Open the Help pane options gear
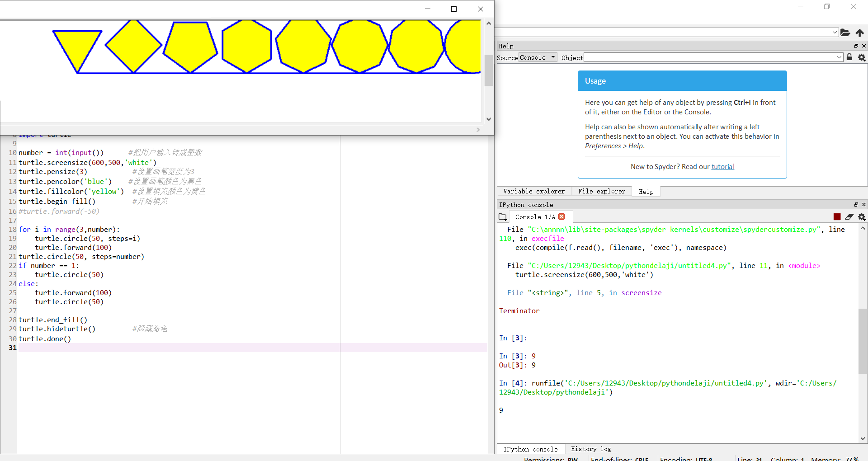The width and height of the screenshot is (868, 461). (862, 57)
